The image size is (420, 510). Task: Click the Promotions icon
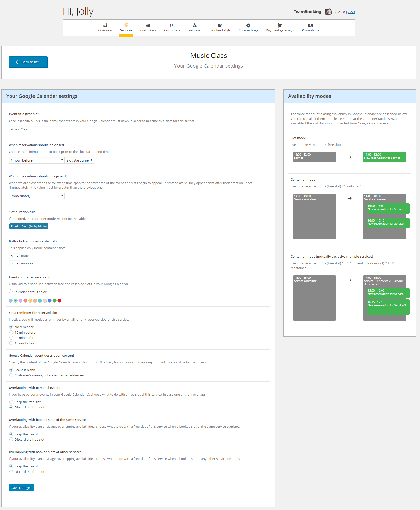310,25
